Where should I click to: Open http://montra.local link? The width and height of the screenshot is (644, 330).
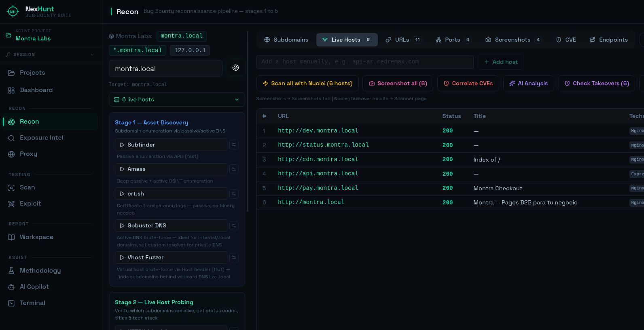click(311, 202)
